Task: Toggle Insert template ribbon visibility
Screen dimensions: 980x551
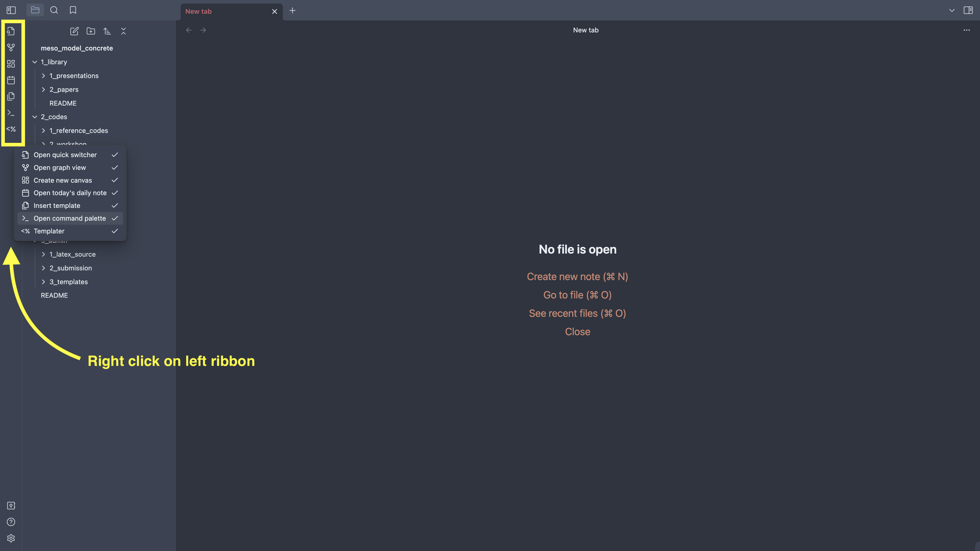Action: pyautogui.click(x=70, y=206)
